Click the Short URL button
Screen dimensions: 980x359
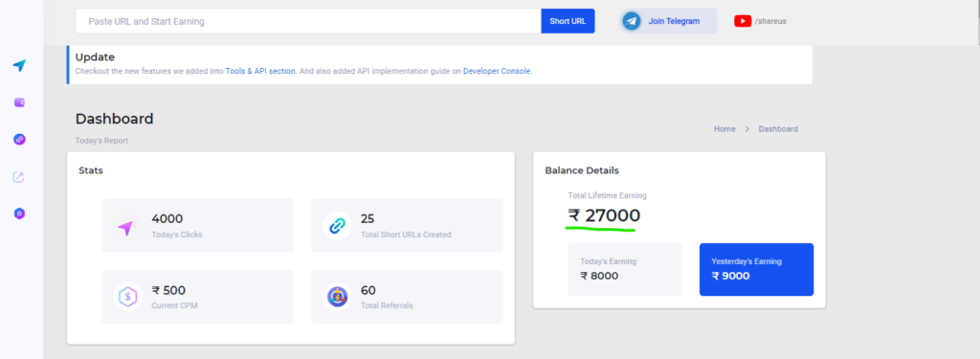(568, 21)
